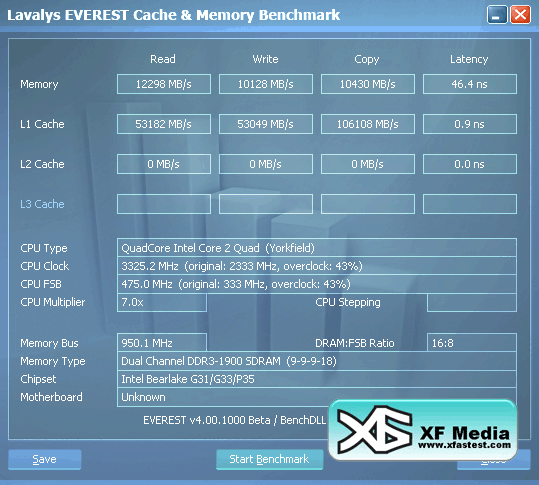Click the CPU FSB 475.0 MHz field

[317, 284]
